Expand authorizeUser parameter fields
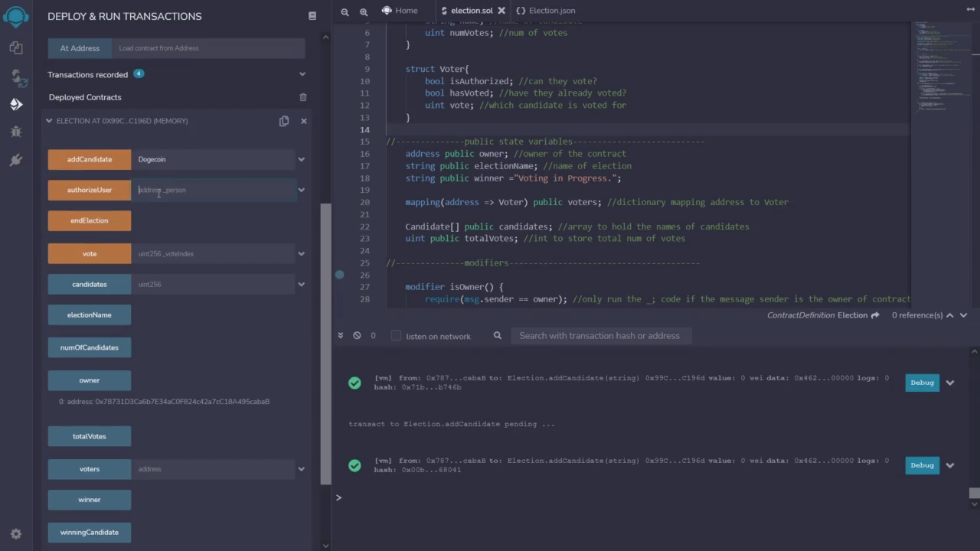980x551 pixels. pyautogui.click(x=302, y=190)
